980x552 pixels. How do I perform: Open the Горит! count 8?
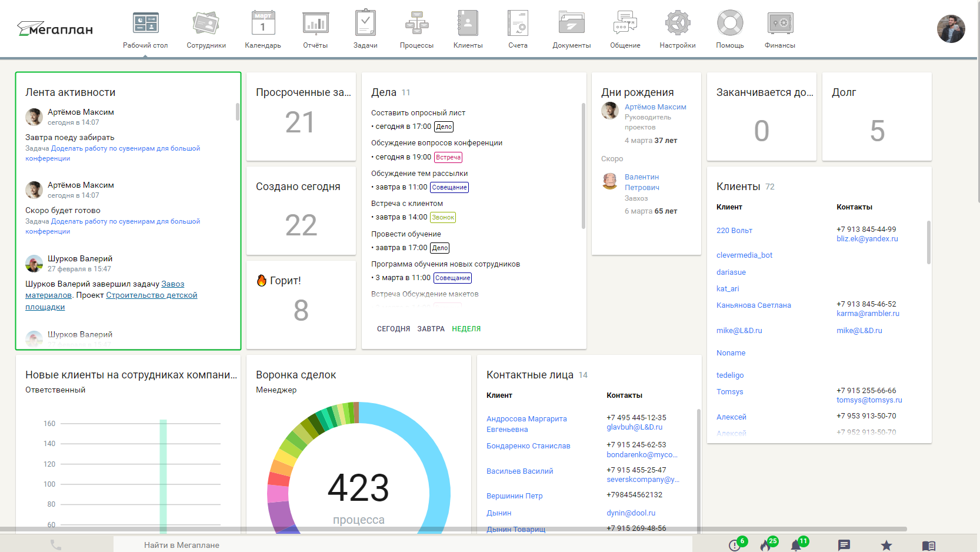point(301,310)
